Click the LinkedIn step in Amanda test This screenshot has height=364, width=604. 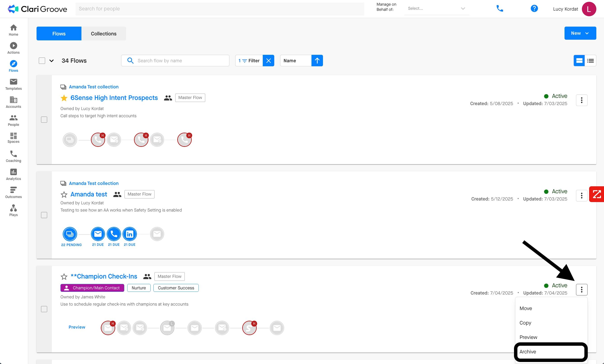(129, 234)
